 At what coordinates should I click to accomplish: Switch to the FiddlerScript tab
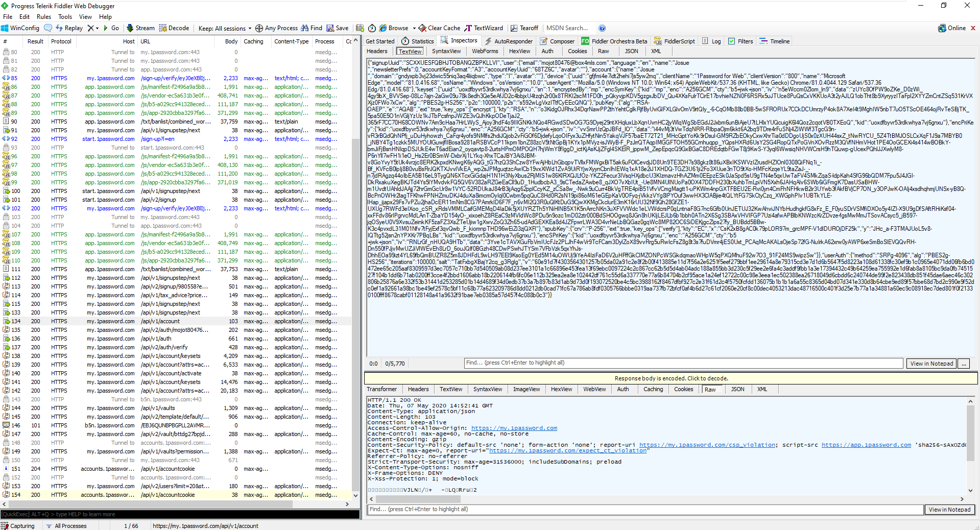point(674,41)
